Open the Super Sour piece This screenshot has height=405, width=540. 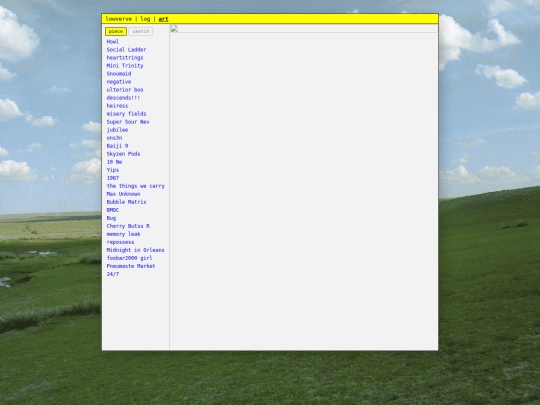128,122
